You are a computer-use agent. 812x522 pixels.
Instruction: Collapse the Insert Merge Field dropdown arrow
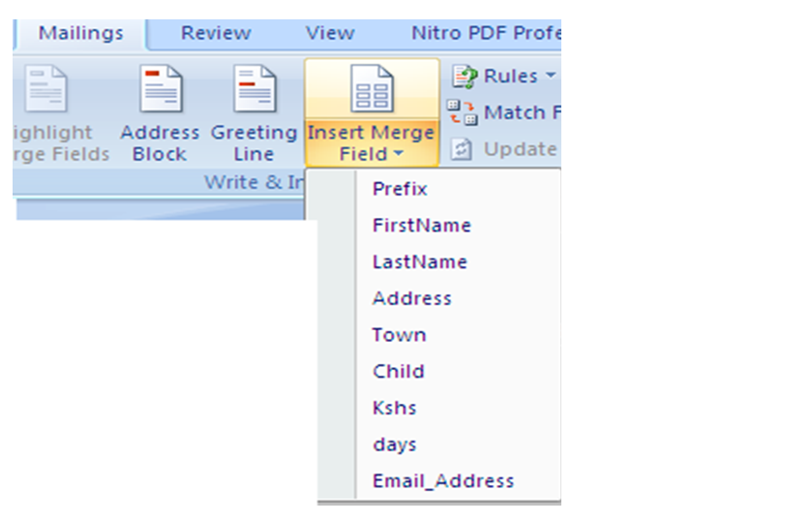pos(398,155)
